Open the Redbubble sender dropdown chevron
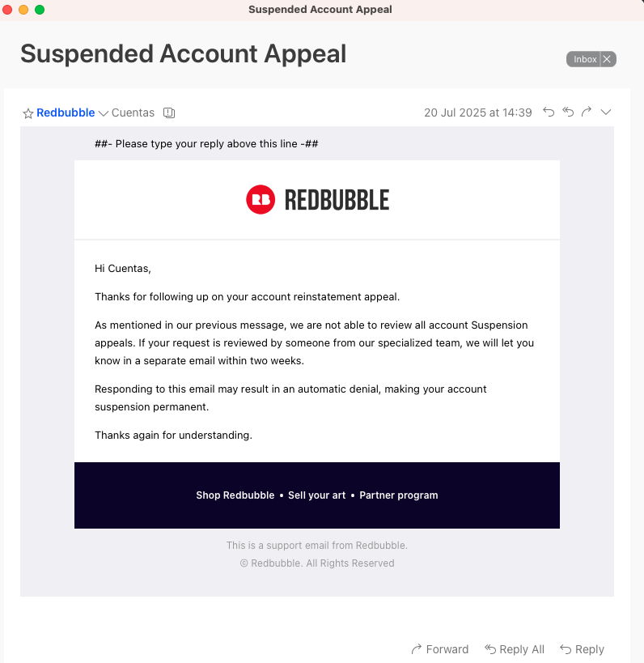 point(103,113)
